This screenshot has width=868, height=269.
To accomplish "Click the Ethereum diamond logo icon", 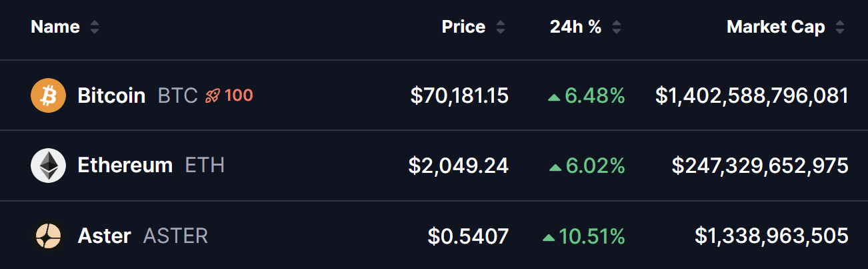I will 48,166.
